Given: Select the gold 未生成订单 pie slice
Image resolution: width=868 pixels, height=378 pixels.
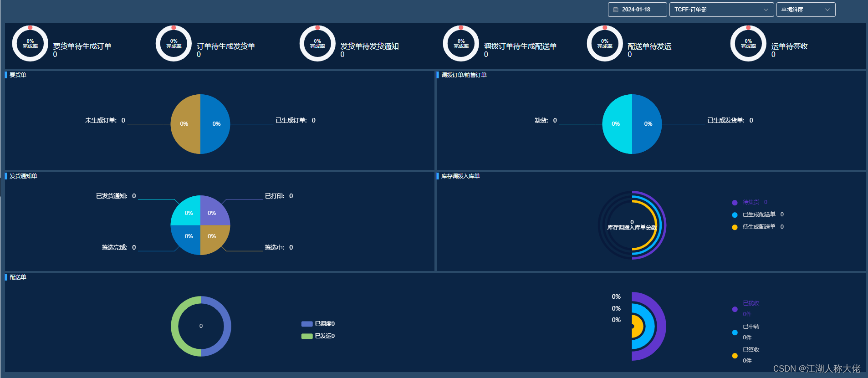Looking at the screenshot, I should coord(185,124).
